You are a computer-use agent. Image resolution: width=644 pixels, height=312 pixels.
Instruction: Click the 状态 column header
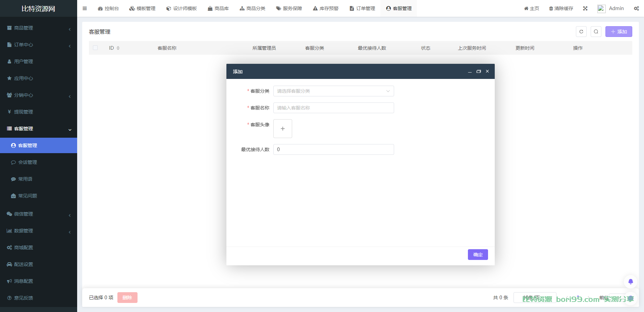click(x=426, y=48)
